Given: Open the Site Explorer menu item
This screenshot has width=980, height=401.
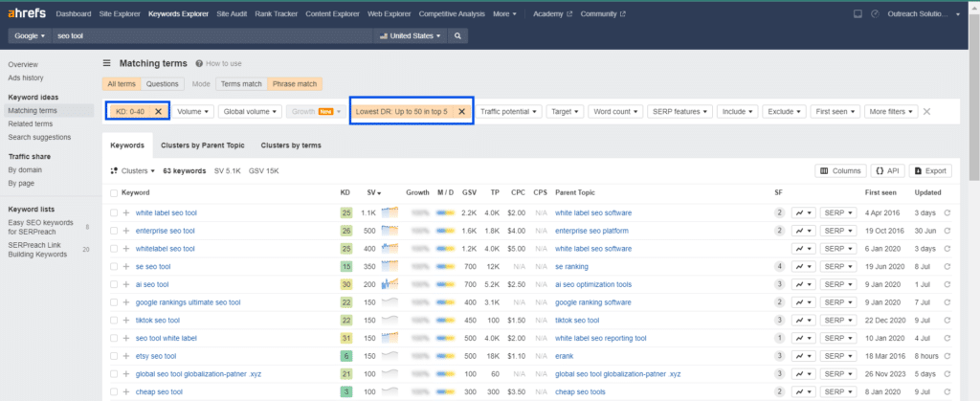Looking at the screenshot, I should point(120,13).
